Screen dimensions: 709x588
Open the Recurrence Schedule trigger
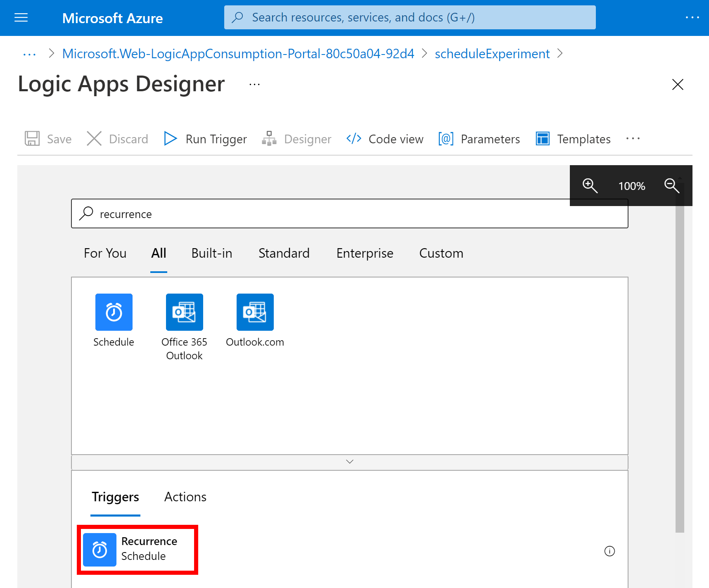tap(138, 549)
